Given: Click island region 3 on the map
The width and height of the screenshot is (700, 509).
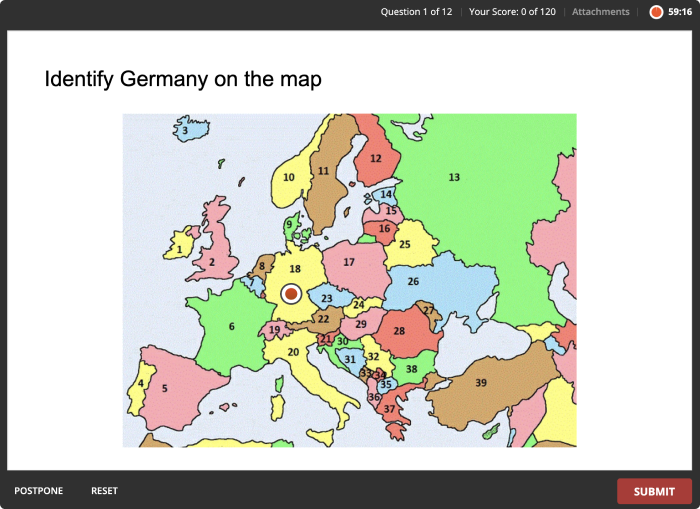Looking at the screenshot, I should pos(185,130).
